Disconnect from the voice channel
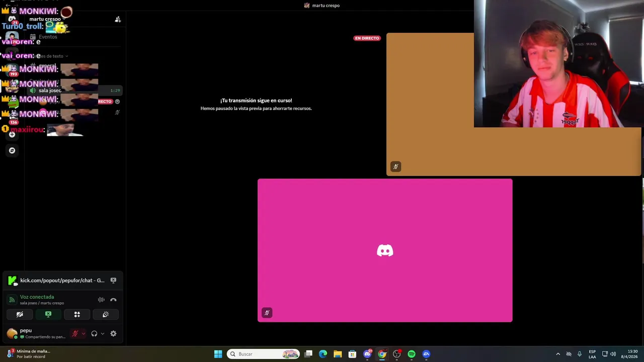 click(113, 300)
